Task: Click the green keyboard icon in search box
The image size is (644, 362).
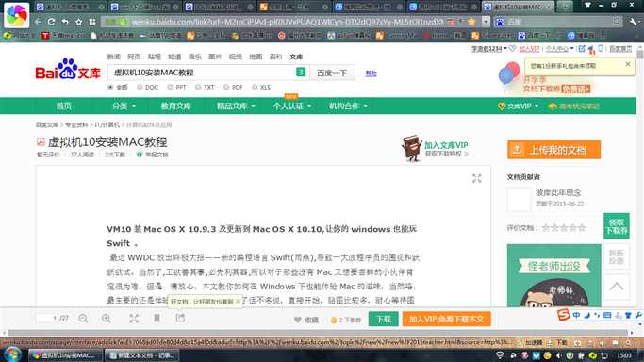Action: (x=301, y=73)
